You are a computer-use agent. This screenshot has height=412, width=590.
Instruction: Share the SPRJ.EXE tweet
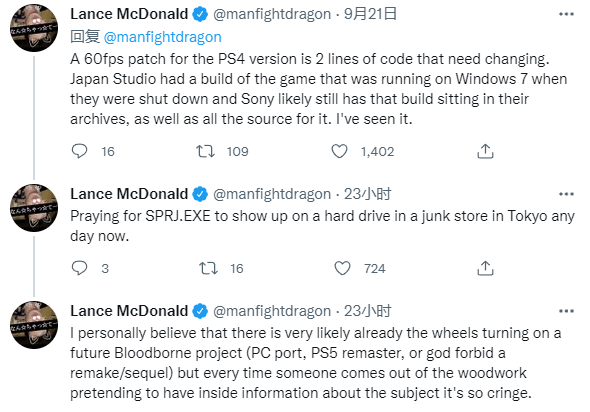click(x=485, y=268)
